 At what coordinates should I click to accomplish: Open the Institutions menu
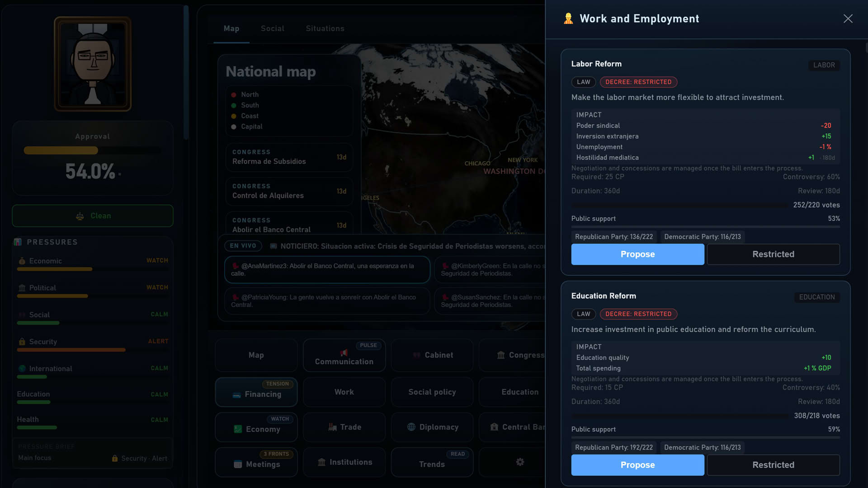coord(344,462)
